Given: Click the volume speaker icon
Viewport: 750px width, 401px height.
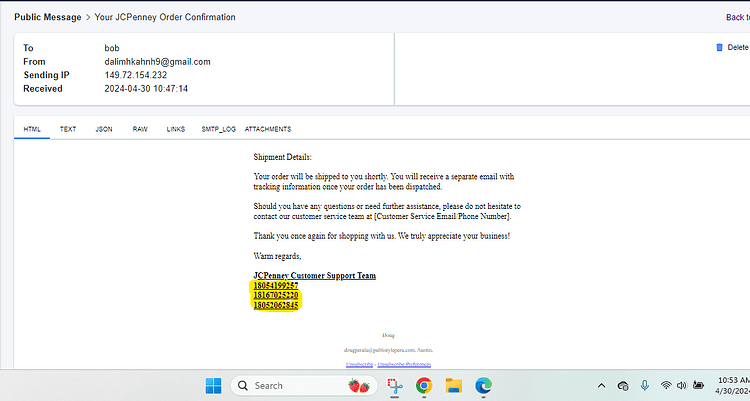Looking at the screenshot, I should pyautogui.click(x=682, y=385).
